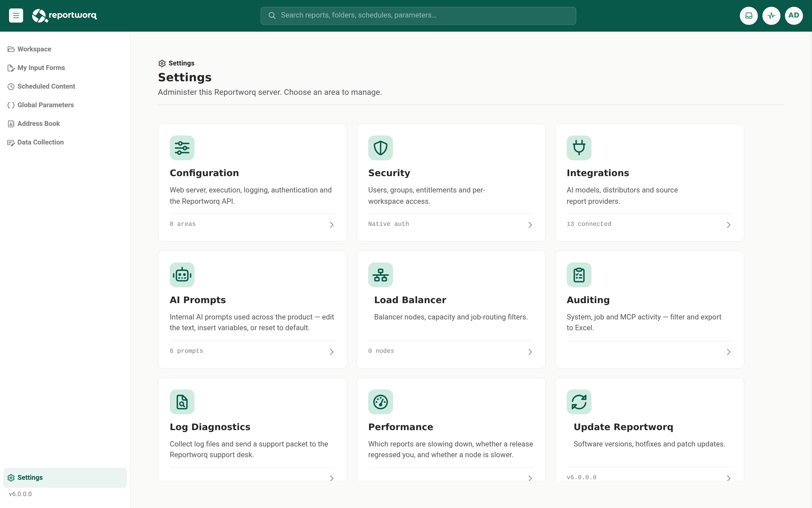812x508 pixels.
Task: Expand Performance card chevron arrow
Action: point(530,478)
